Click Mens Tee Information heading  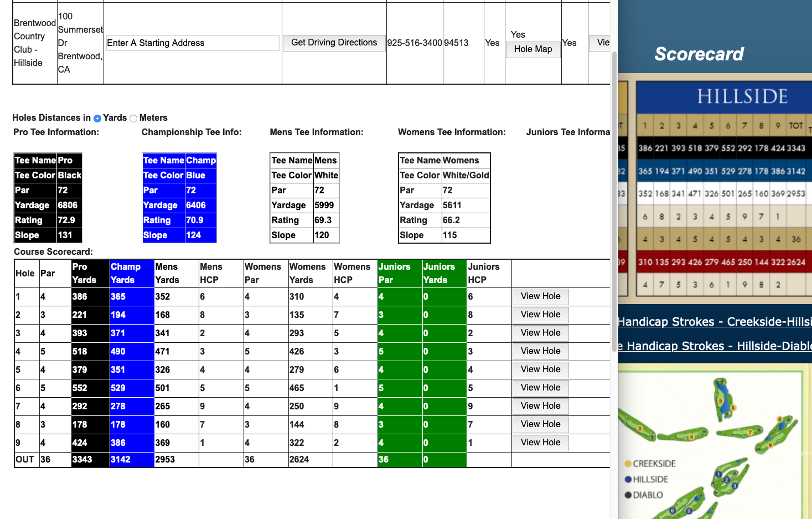point(317,132)
